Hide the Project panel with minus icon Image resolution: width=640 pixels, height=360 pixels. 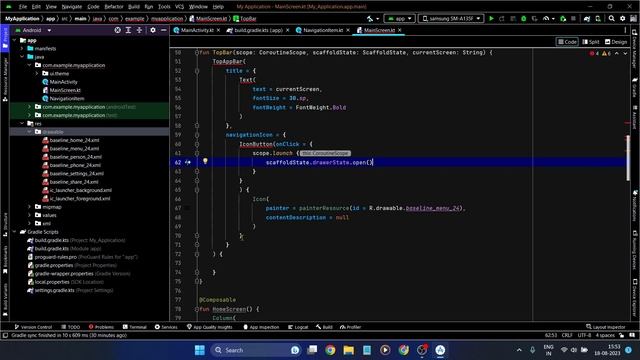pyautogui.click(x=164, y=30)
